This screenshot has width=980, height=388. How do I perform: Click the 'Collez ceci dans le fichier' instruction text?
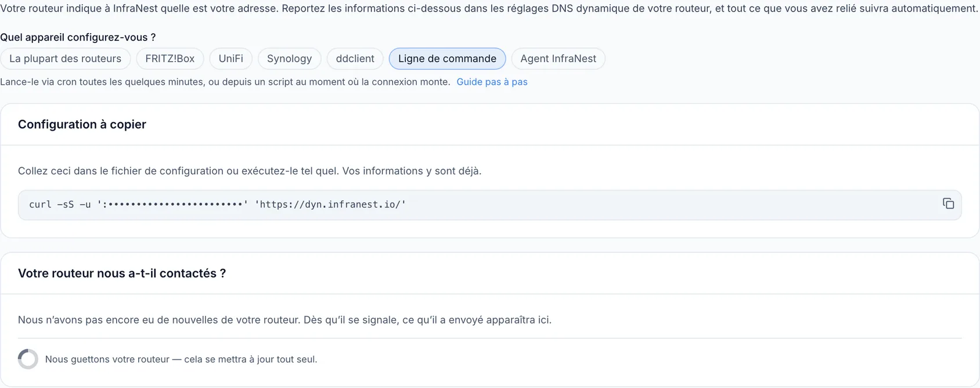click(x=250, y=171)
